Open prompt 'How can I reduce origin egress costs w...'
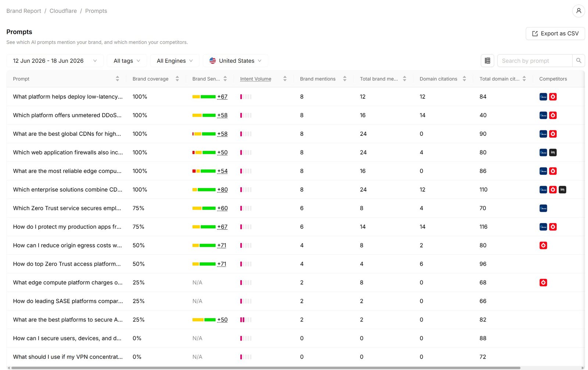Viewport: 588px width, 370px height. (x=68, y=245)
